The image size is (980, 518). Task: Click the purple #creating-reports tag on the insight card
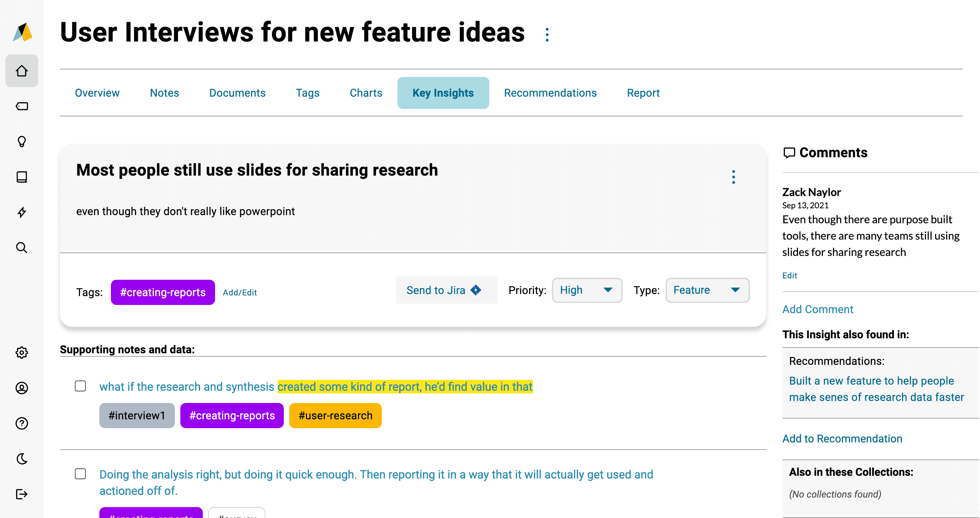click(163, 292)
